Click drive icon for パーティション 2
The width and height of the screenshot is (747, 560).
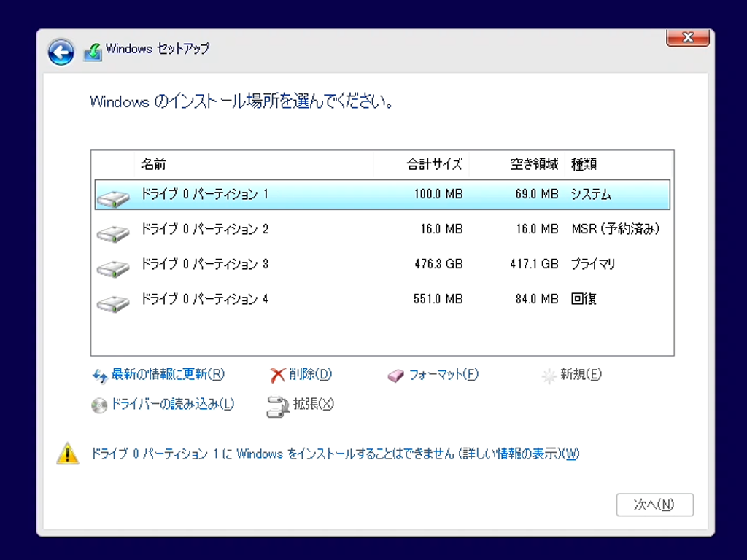coord(113,233)
